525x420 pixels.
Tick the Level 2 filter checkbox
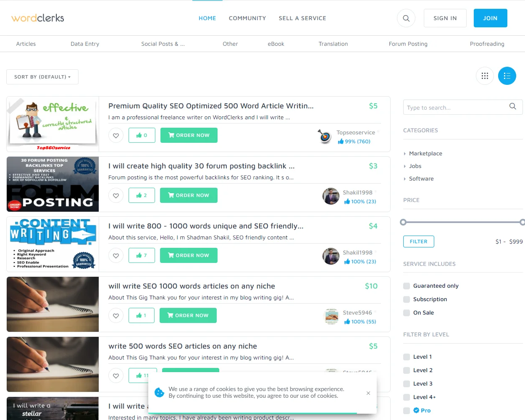click(407, 370)
